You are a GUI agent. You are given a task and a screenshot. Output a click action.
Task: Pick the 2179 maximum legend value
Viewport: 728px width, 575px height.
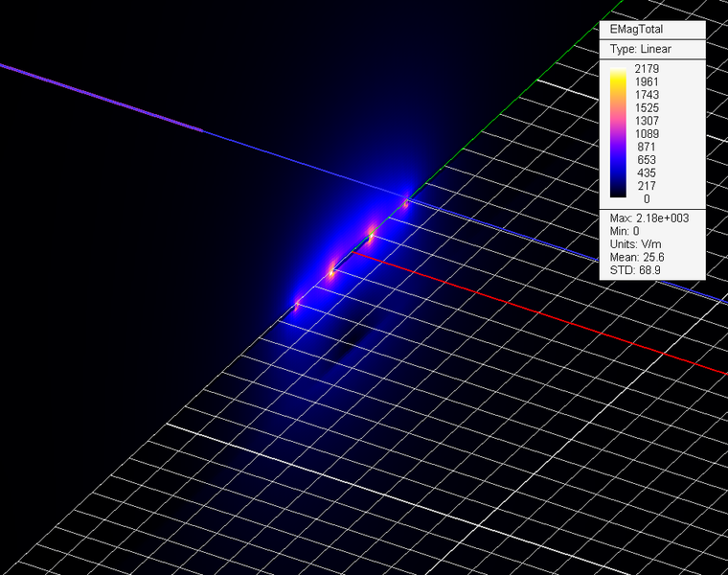click(x=647, y=69)
